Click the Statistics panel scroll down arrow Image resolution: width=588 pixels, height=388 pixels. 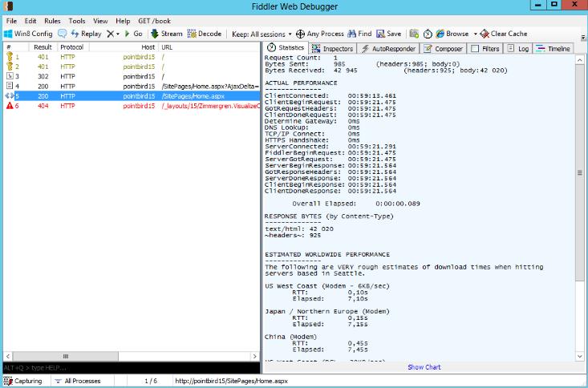tap(580, 356)
